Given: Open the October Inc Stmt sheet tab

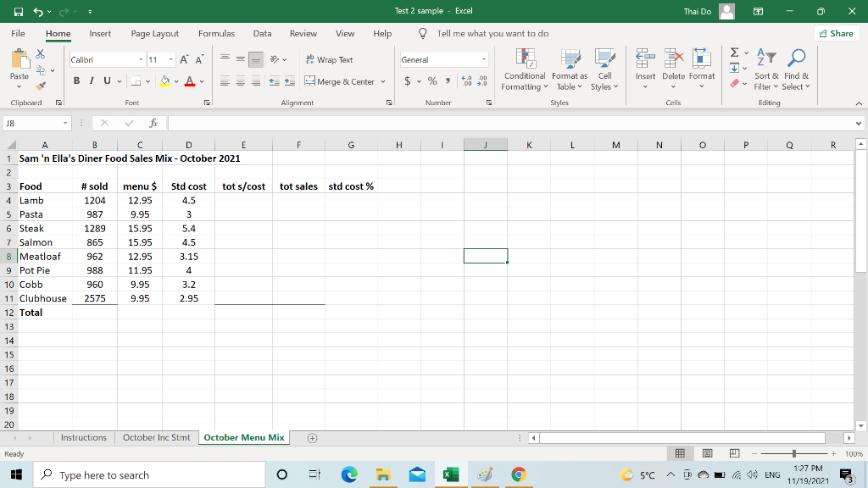Looking at the screenshot, I should [156, 438].
